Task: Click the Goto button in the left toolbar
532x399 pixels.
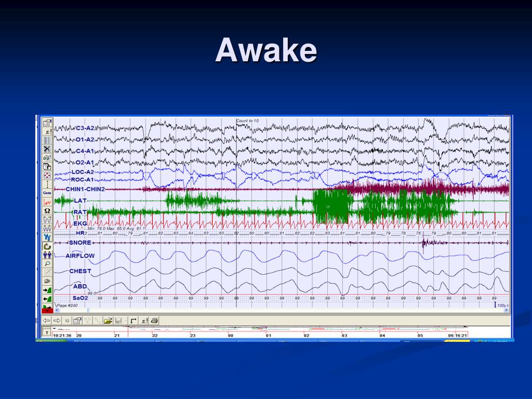Action: (x=47, y=193)
